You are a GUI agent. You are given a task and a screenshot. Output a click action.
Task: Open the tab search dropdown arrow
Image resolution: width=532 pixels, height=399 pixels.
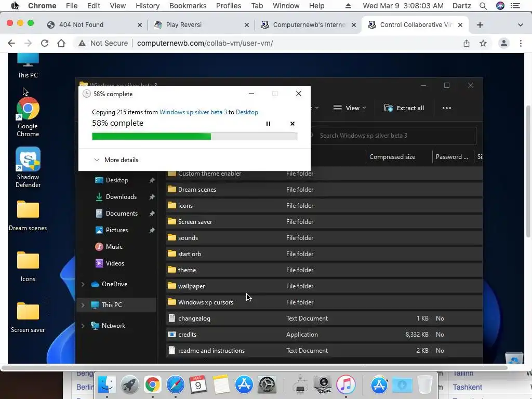point(520,25)
